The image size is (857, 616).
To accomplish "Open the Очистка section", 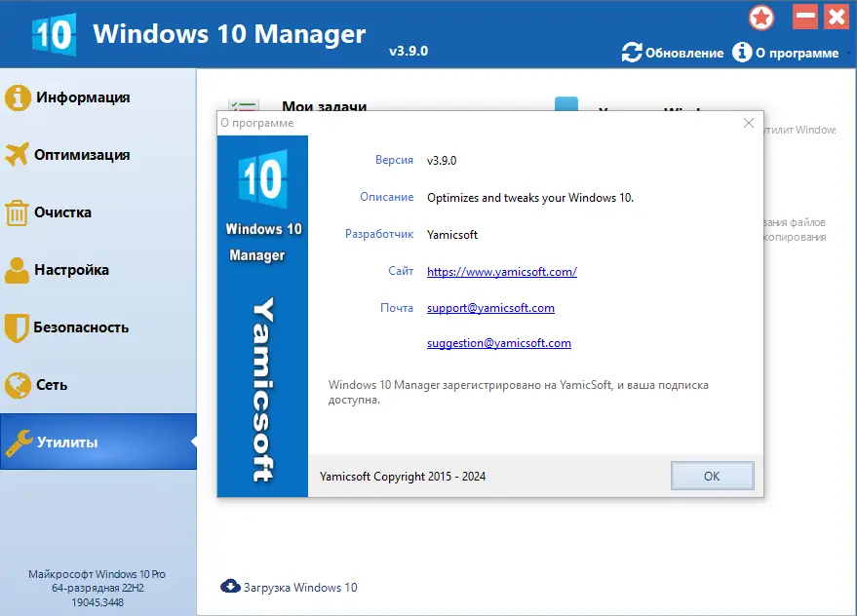I will 98,212.
